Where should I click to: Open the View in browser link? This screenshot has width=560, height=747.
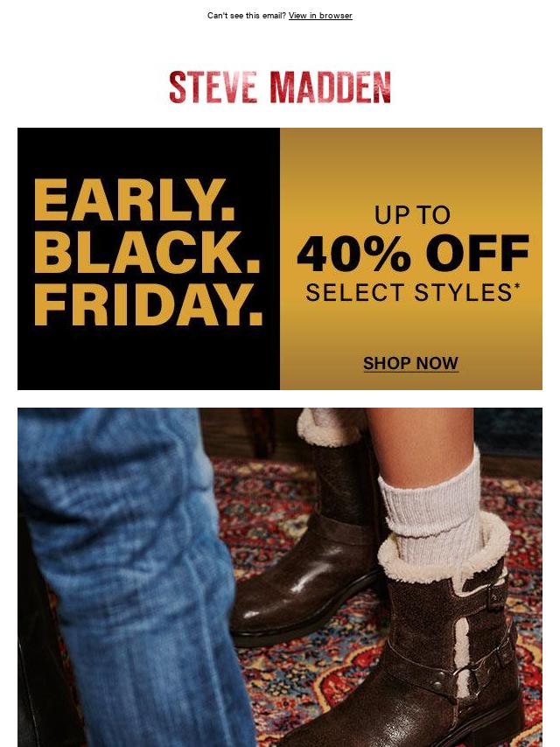tap(320, 16)
